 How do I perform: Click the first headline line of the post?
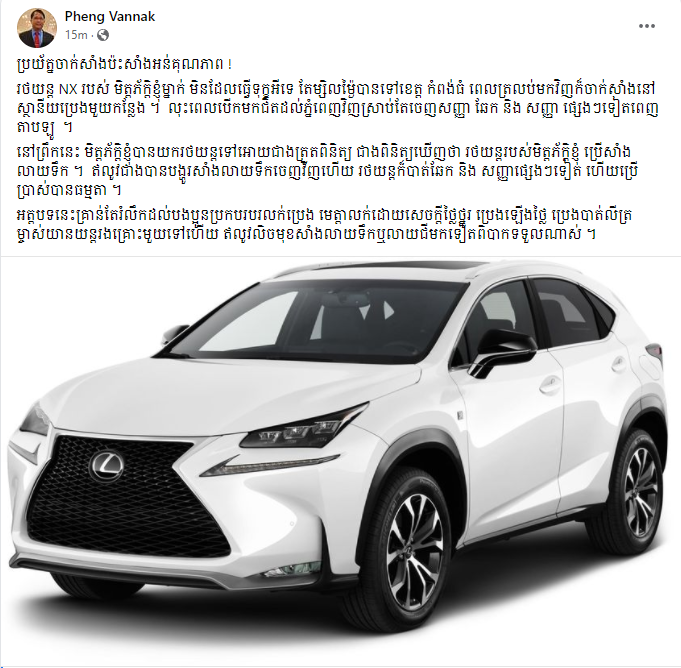(124, 64)
